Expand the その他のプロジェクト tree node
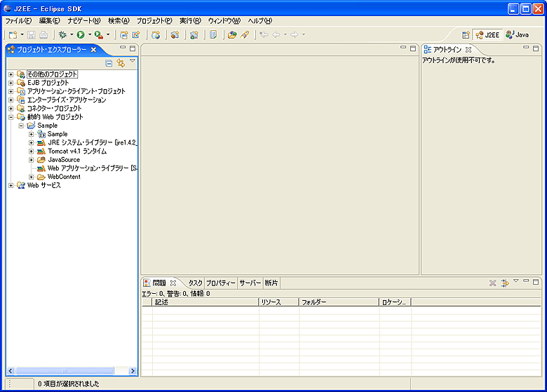The image size is (547, 392). click(11, 74)
